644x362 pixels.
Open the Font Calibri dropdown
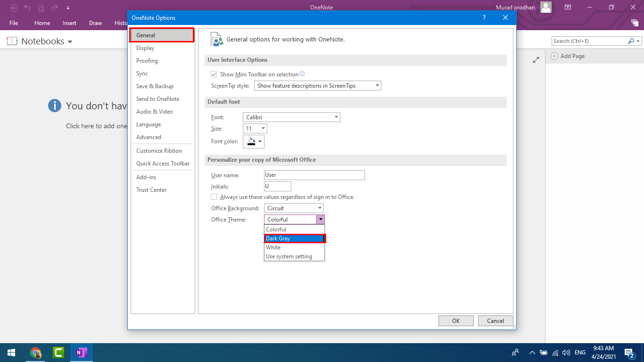[291, 117]
